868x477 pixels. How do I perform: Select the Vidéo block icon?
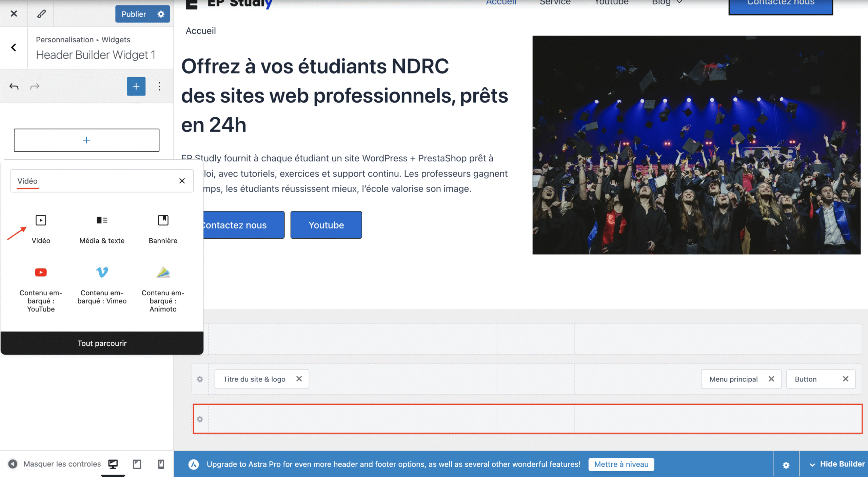[x=41, y=220]
